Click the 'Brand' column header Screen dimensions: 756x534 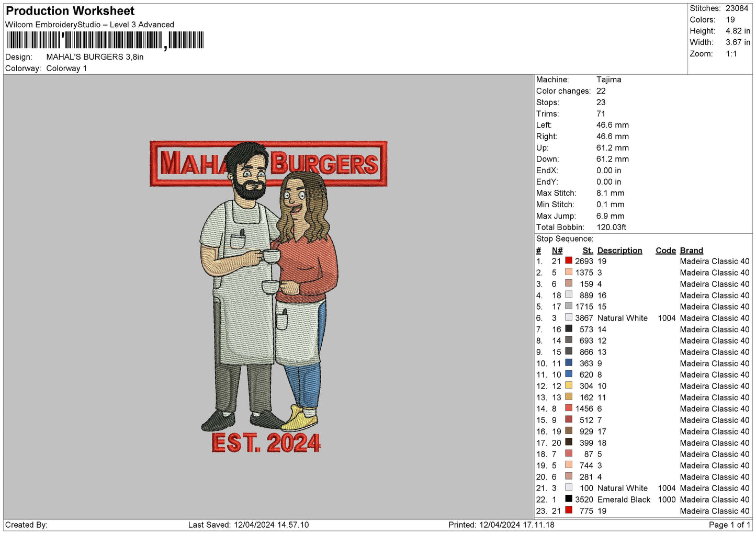click(x=692, y=251)
